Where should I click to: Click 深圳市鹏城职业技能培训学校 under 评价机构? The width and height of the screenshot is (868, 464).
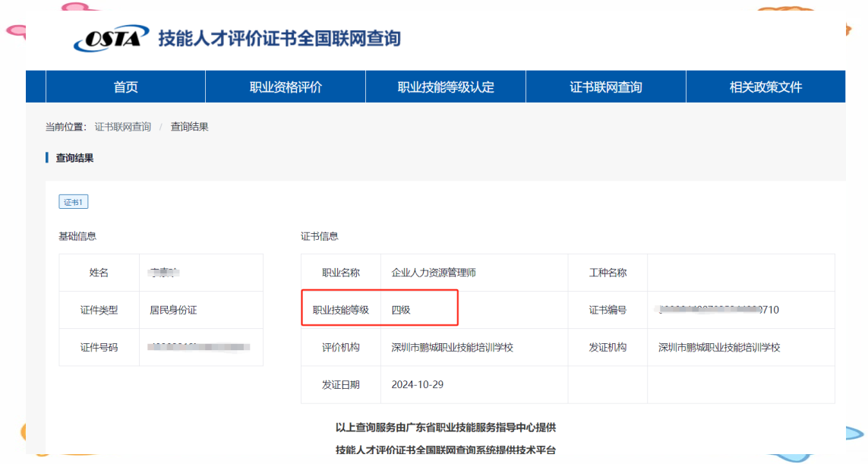(x=453, y=347)
